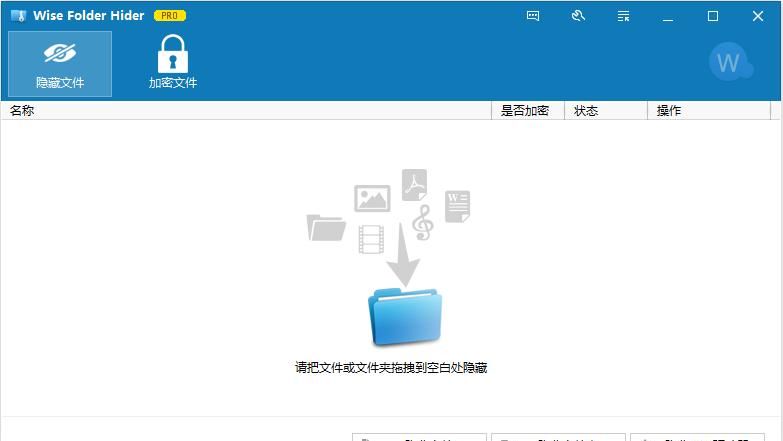Click the round W account avatar
This screenshot has width=783, height=441.
tap(731, 62)
